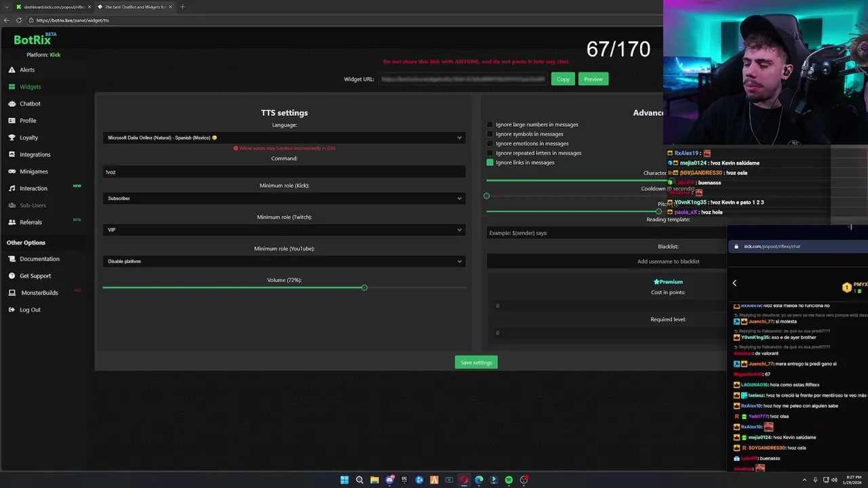Open Documentation book icon
This screenshot has height=488, width=868.
click(12, 259)
